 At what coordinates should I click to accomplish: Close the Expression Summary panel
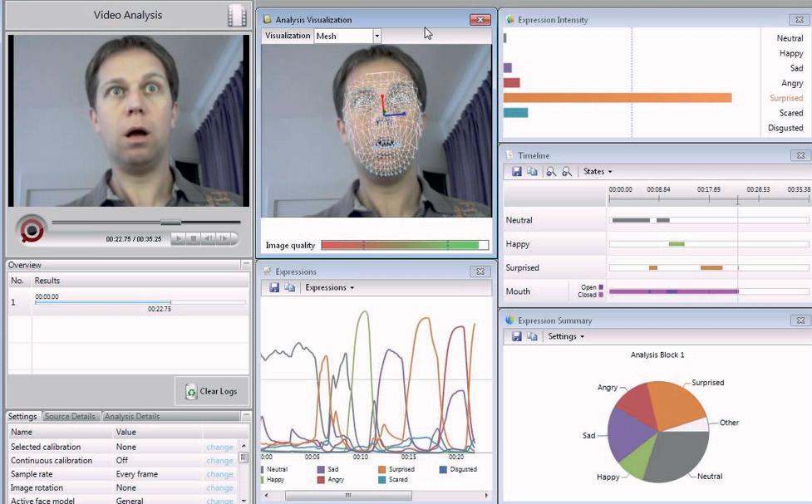800,321
